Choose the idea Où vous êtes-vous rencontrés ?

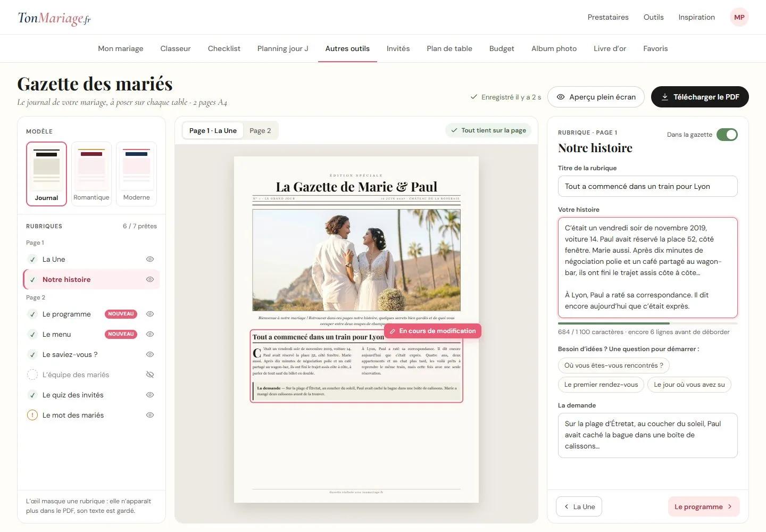[x=614, y=365]
